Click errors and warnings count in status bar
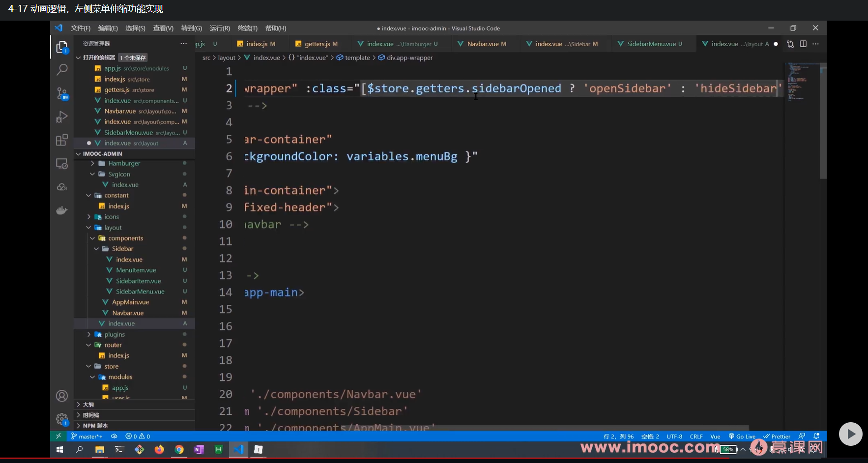Viewport: 868px width, 463px height. [138, 436]
